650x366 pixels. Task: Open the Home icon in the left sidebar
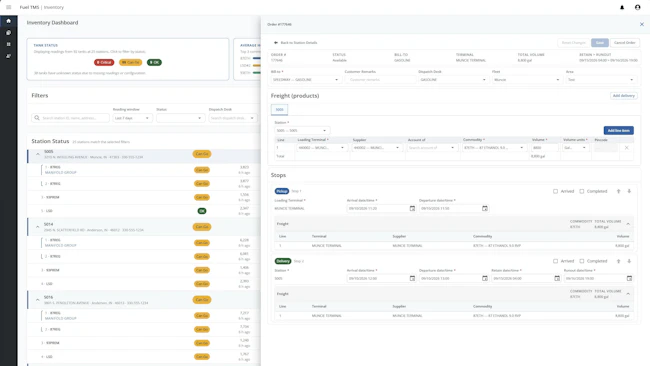coord(9,21)
